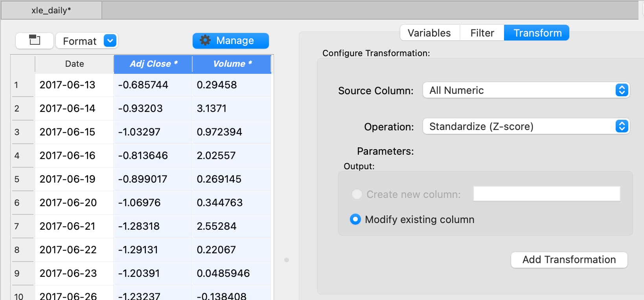This screenshot has width=644, height=300.
Task: Click the panel layout toggle icon
Action: click(x=35, y=40)
